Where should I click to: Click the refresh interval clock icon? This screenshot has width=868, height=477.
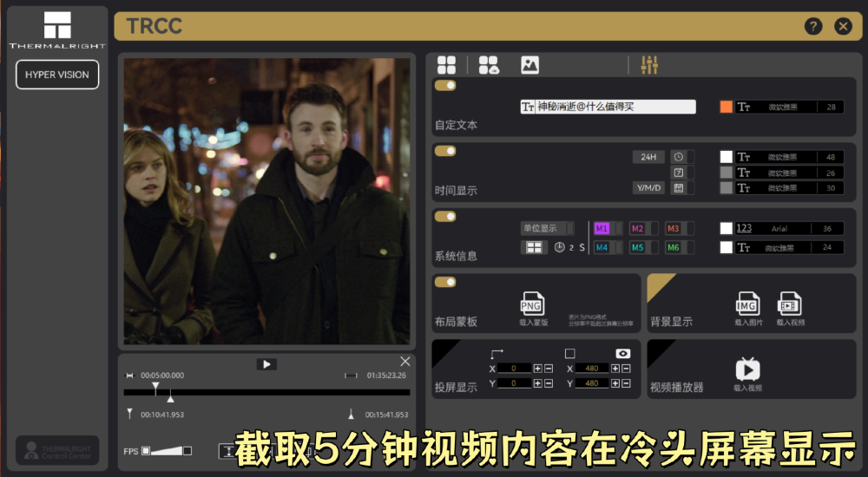tap(559, 247)
